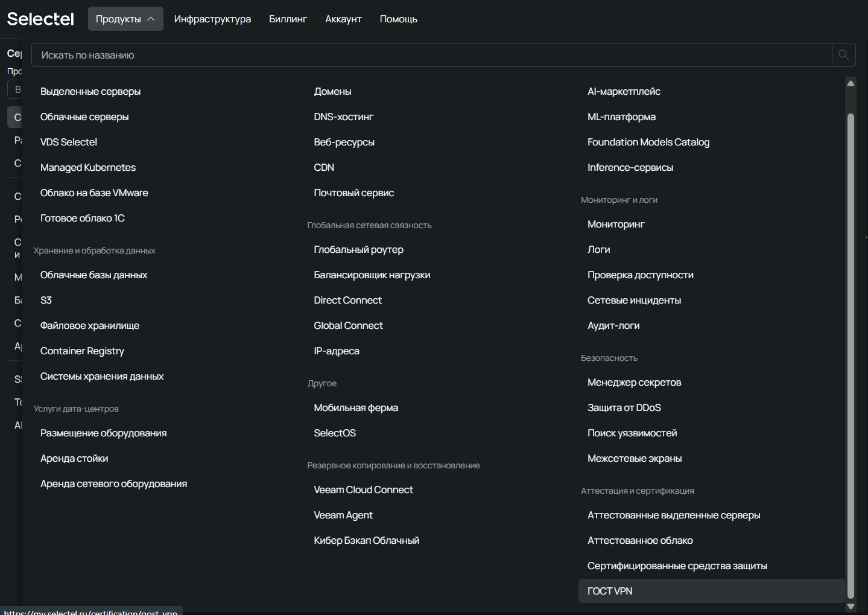This screenshot has width=868, height=615.
Task: Click the search magnifier icon
Action: point(843,55)
